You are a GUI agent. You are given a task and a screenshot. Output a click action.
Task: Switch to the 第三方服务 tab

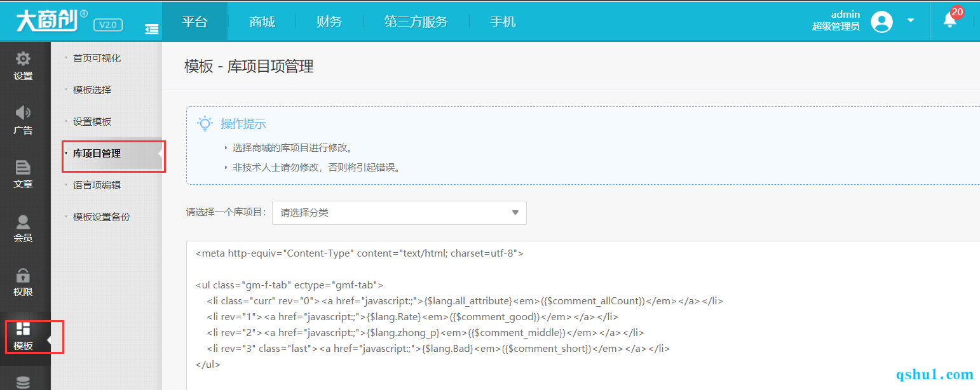[x=416, y=22]
